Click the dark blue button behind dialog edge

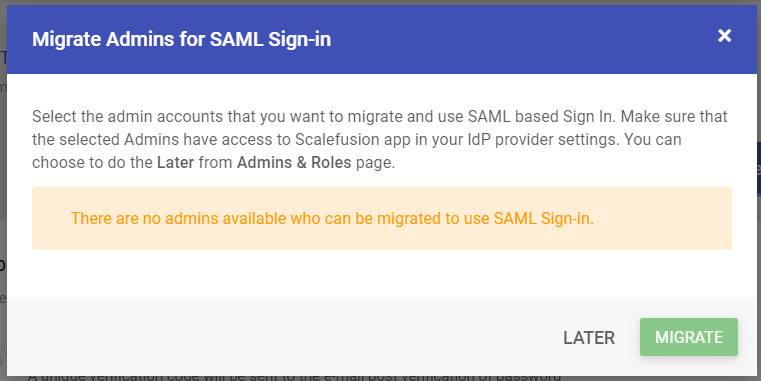759,168
